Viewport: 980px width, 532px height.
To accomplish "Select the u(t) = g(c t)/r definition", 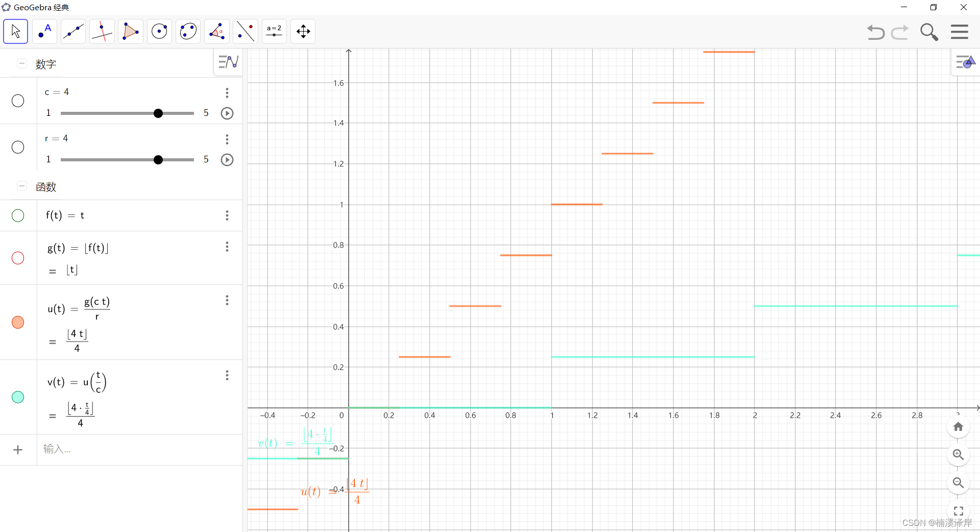I will [79, 309].
